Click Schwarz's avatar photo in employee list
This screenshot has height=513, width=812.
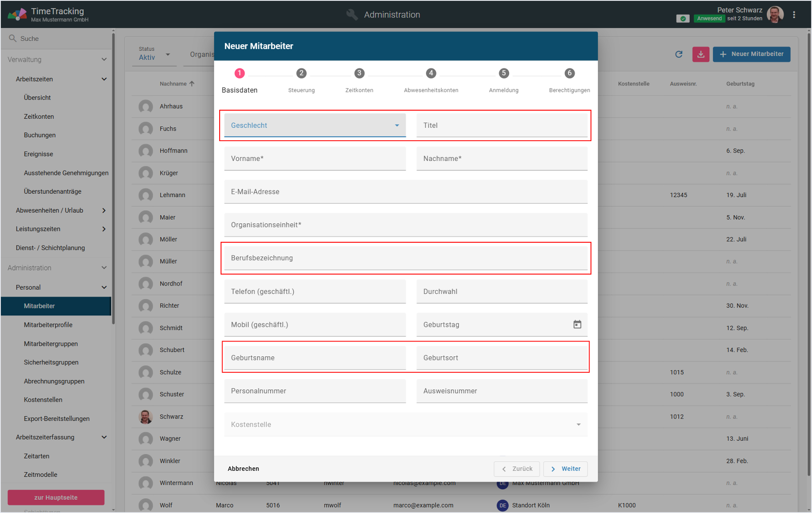[x=145, y=417]
